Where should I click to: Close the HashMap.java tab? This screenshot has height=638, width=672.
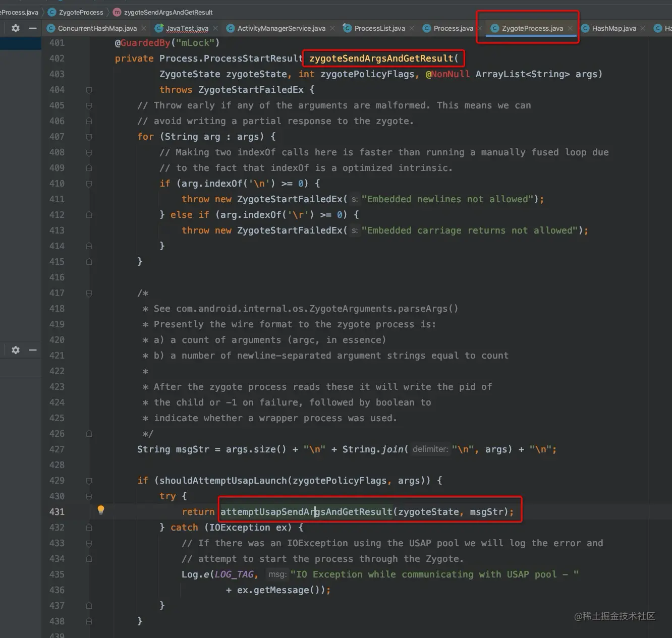(643, 28)
